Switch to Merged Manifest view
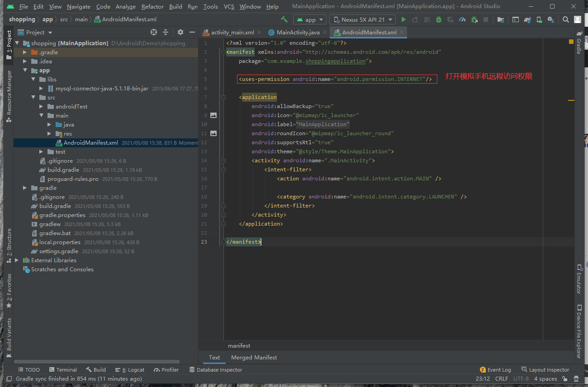The width and height of the screenshot is (588, 387). coord(254,357)
